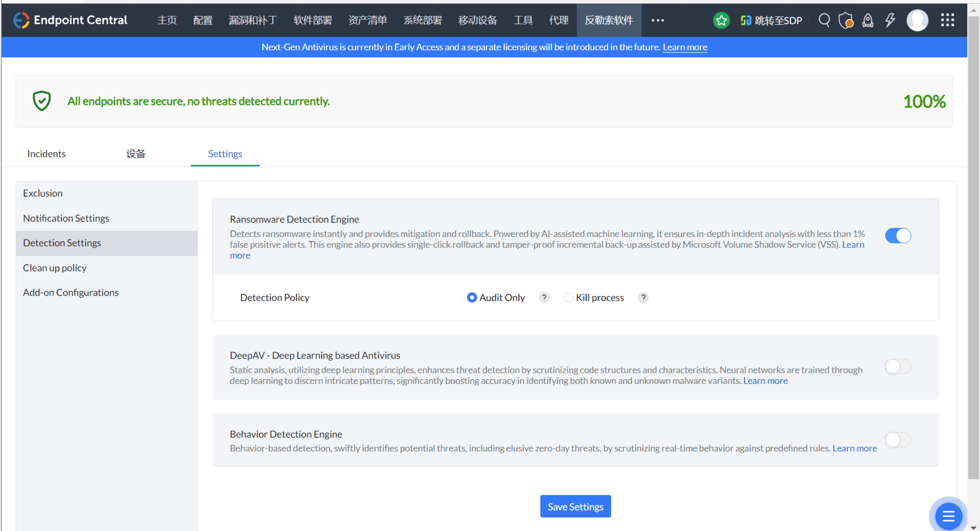Disable the Ransomware Detection Engine toggle
Image resolution: width=980 pixels, height=531 pixels.
coord(897,236)
